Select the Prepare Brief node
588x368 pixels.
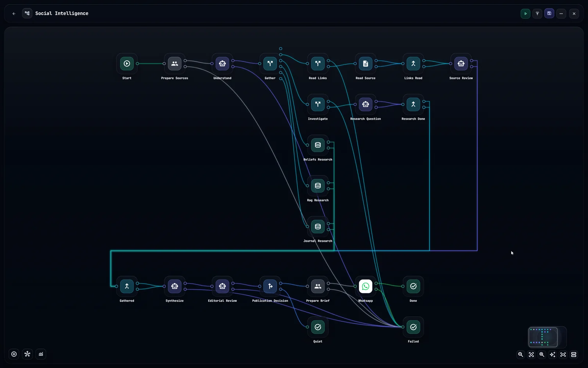pos(318,286)
